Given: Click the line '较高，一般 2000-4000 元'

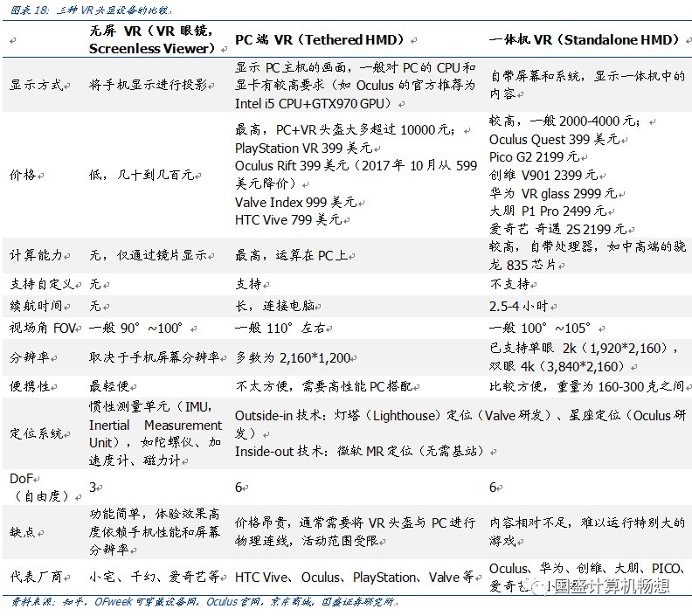Looking at the screenshot, I should point(564,121).
